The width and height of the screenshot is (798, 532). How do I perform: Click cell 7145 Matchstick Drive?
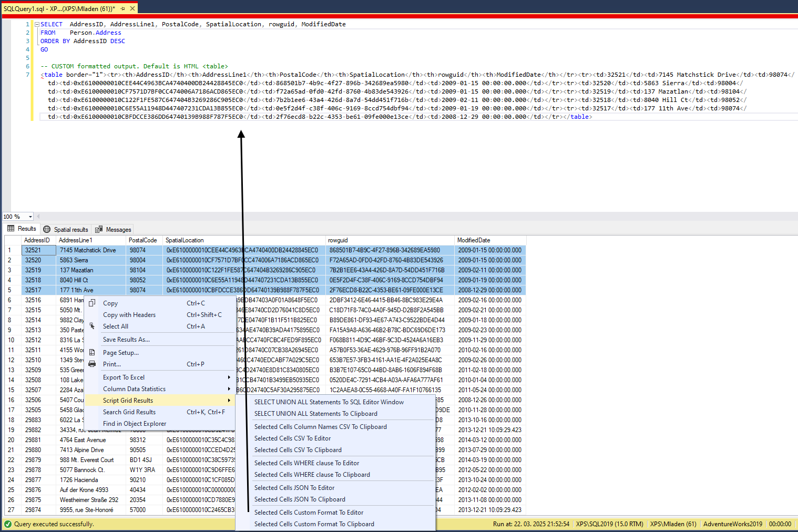[x=91, y=250]
